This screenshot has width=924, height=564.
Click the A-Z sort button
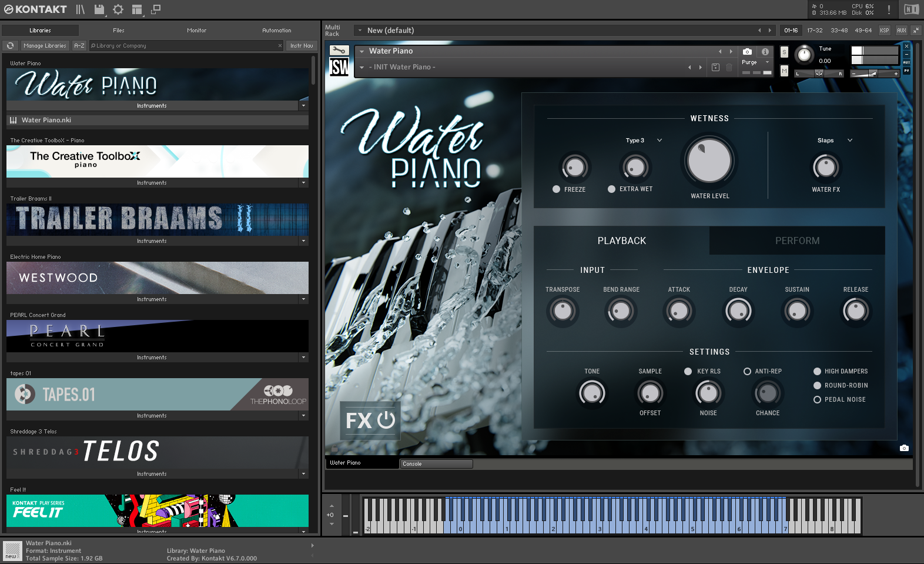(79, 45)
